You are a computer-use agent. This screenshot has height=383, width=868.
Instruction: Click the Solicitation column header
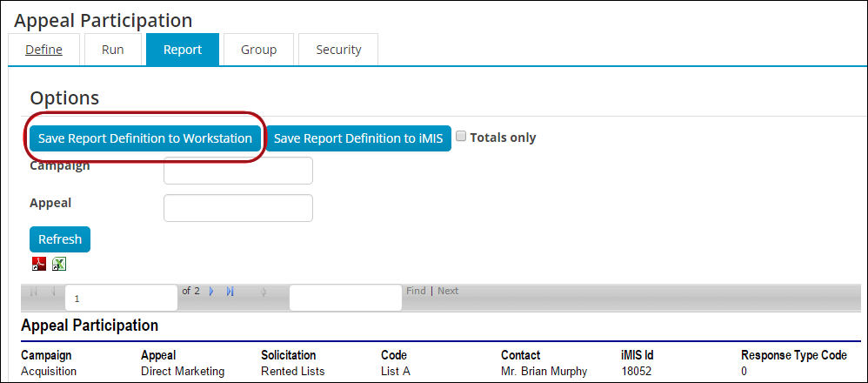click(x=289, y=355)
